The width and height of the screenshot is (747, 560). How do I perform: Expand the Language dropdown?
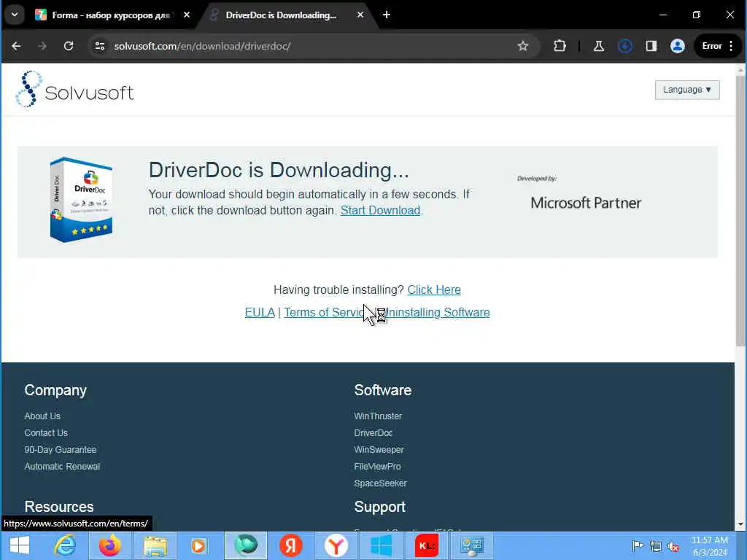(687, 90)
